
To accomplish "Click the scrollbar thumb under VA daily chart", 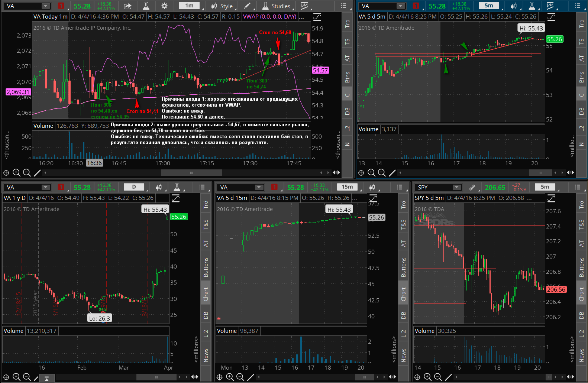I will coord(156,377).
